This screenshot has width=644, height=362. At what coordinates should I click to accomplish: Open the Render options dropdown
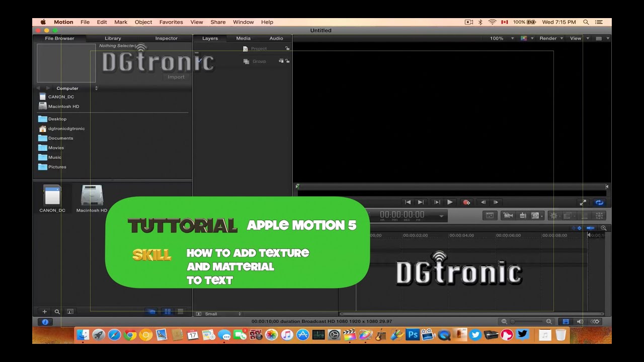(x=551, y=38)
